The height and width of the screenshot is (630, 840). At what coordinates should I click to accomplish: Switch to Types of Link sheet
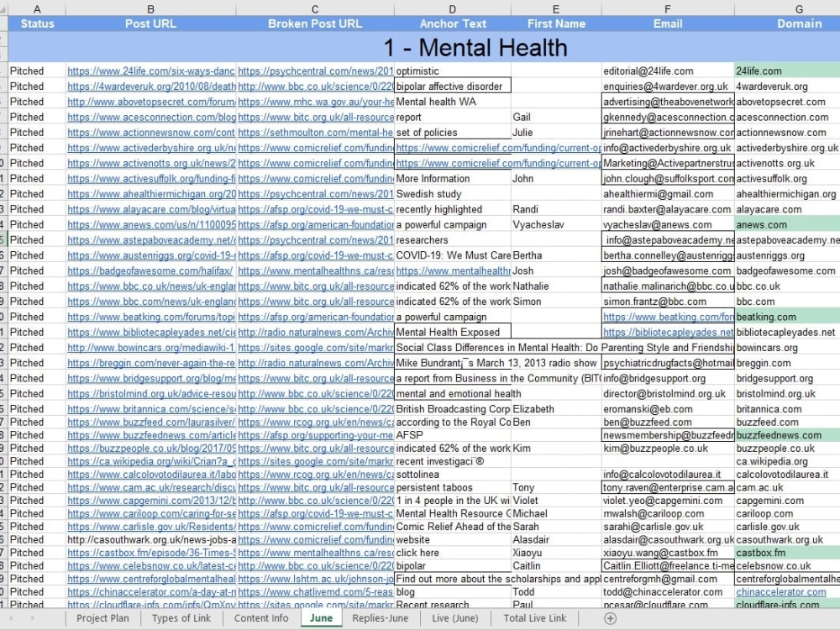point(181,618)
